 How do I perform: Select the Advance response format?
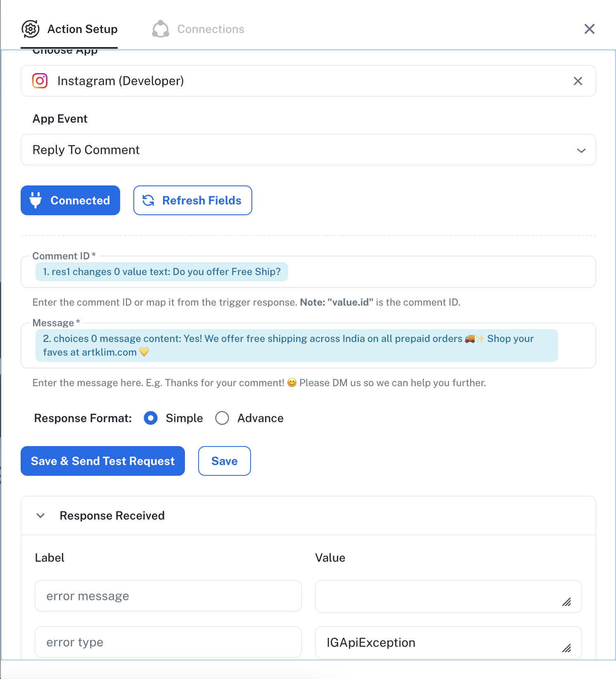[222, 418]
